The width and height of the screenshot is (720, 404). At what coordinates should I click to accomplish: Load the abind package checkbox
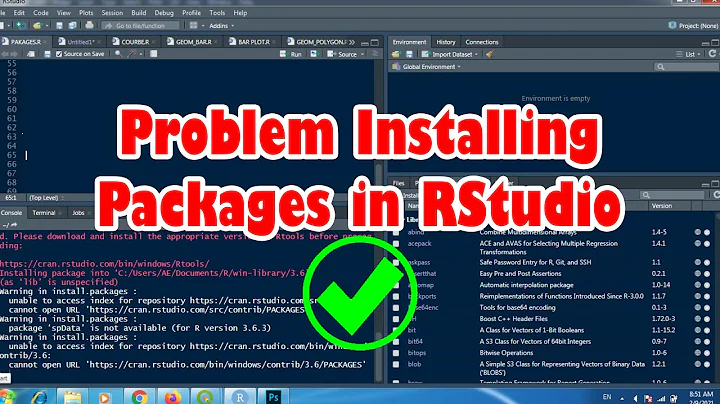tap(396, 232)
